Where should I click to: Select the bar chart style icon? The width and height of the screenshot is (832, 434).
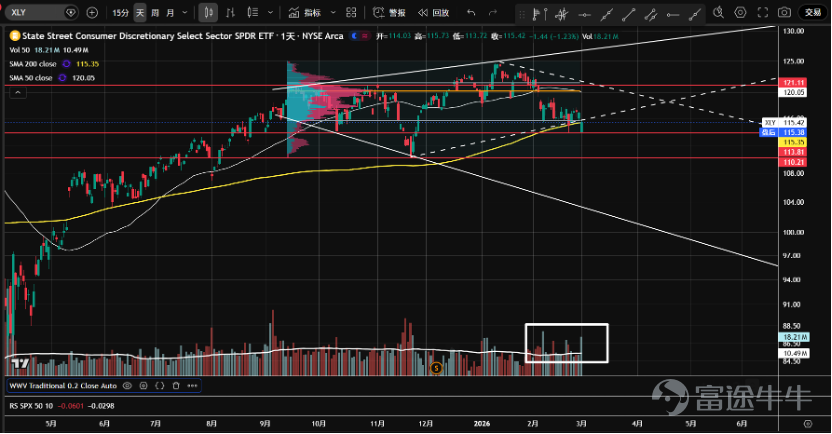tap(230, 12)
